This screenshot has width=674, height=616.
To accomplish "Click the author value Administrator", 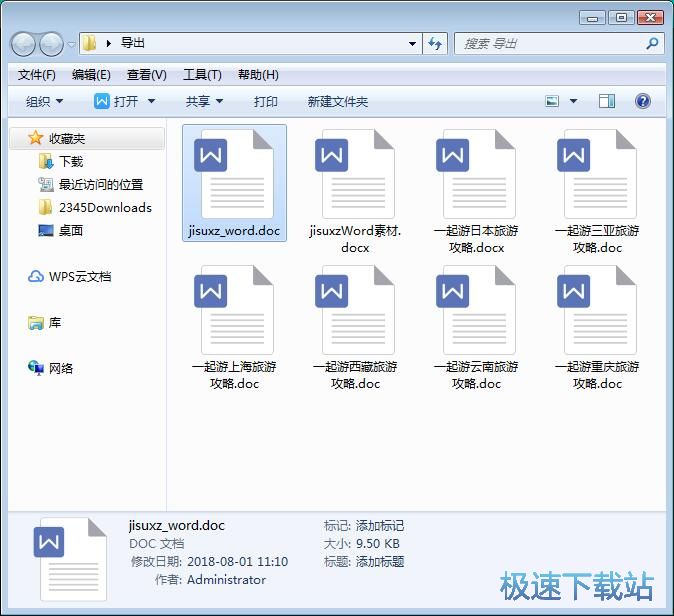I will 227,580.
